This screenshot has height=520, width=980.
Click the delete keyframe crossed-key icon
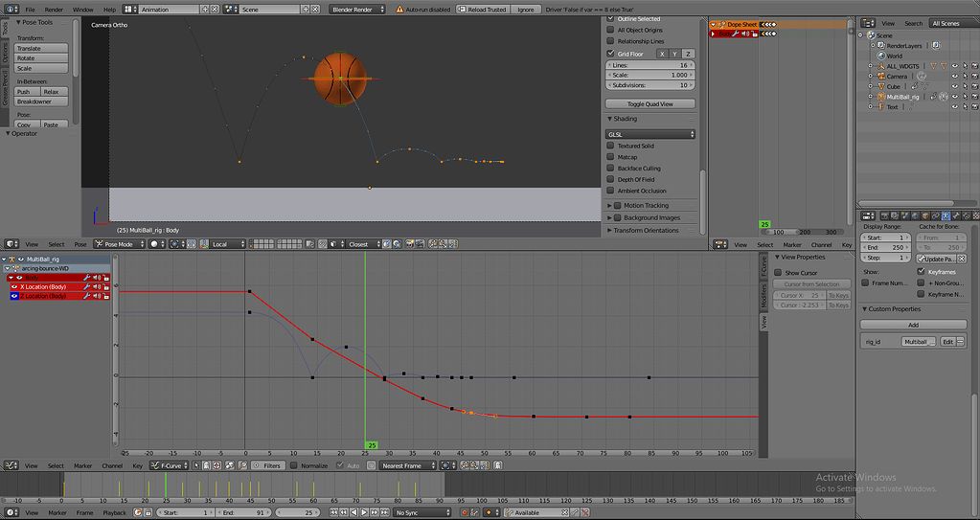click(585, 512)
